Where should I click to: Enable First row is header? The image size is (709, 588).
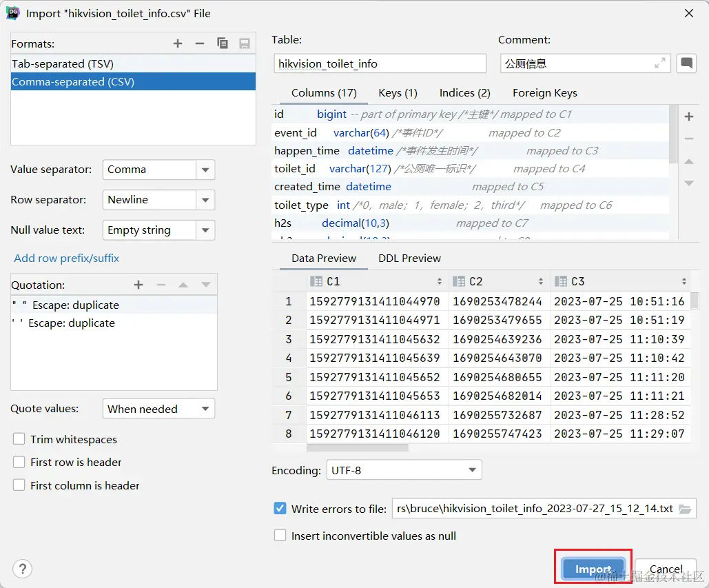pyautogui.click(x=19, y=462)
